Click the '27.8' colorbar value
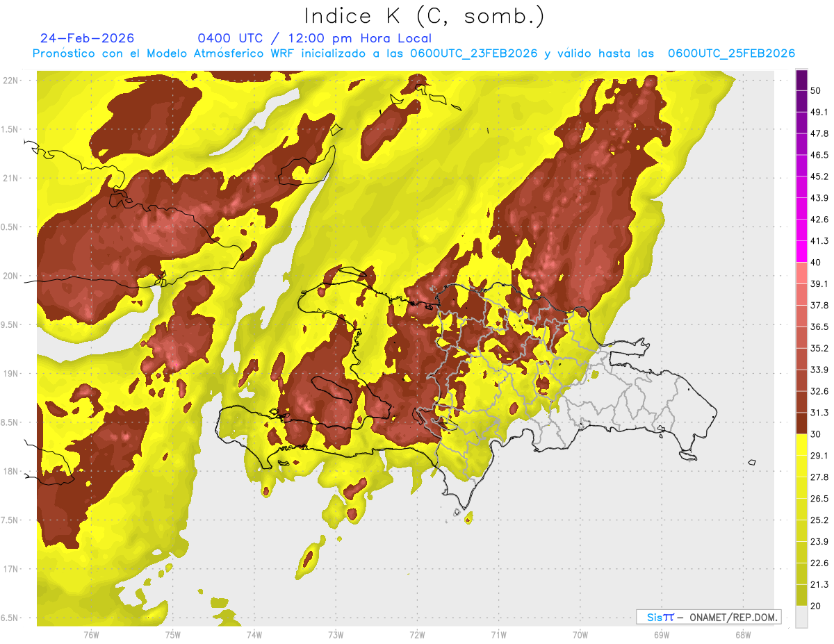This screenshot has height=644, width=834. pyautogui.click(x=819, y=477)
